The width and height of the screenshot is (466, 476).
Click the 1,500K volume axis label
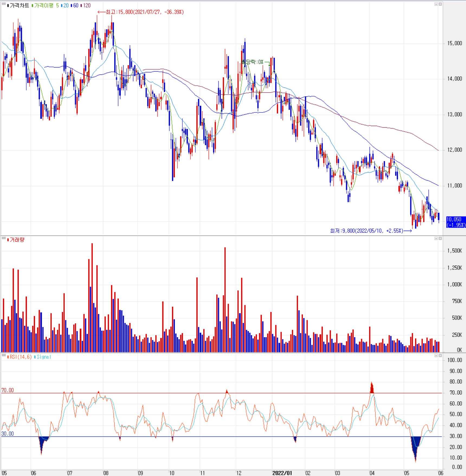(x=455, y=250)
